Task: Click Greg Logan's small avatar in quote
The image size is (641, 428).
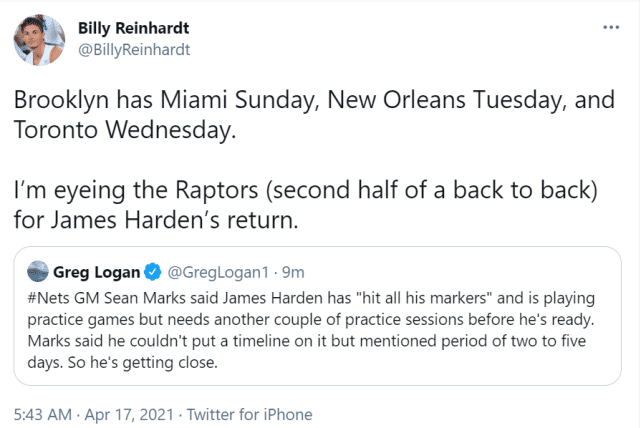Action: [x=37, y=270]
